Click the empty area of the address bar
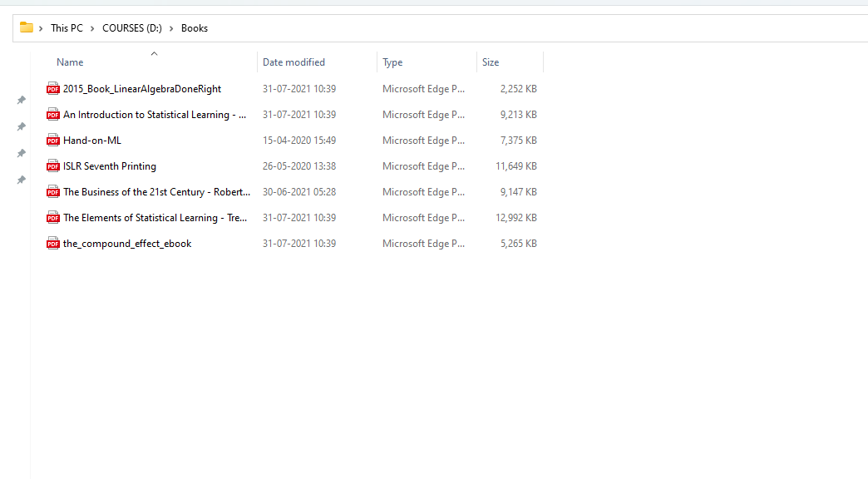 (532, 28)
